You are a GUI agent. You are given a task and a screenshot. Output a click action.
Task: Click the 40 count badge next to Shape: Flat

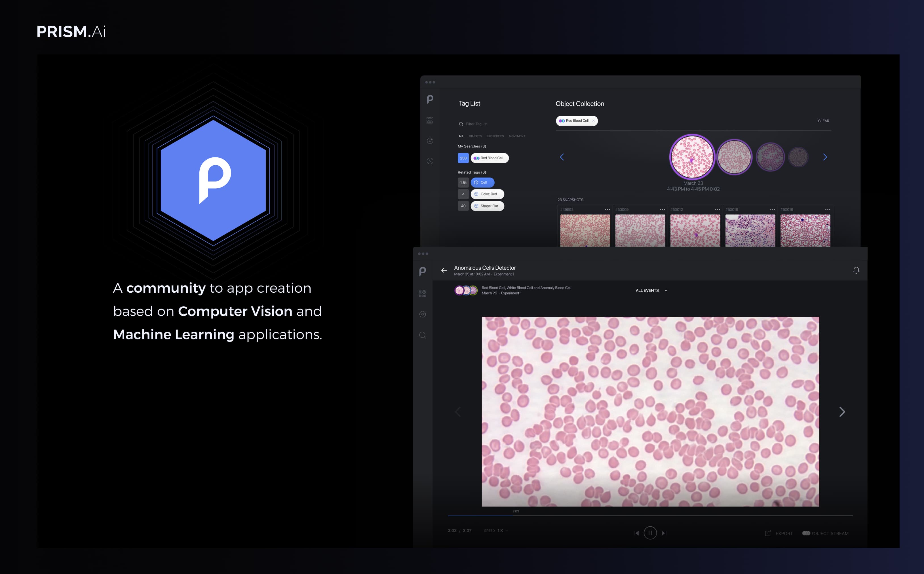click(x=463, y=206)
